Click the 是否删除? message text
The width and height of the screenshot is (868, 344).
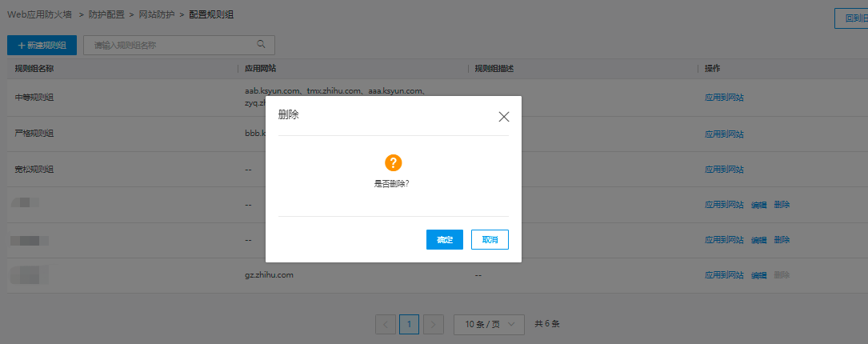(392, 184)
